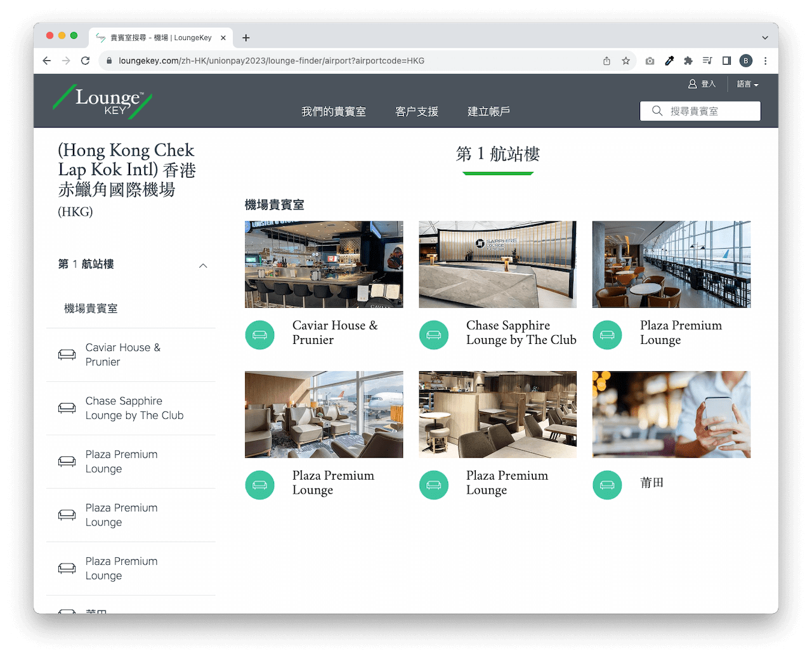The height and width of the screenshot is (658, 812).
Task: Select Chase Sapphire Lounge in sidebar list
Action: [x=134, y=408]
